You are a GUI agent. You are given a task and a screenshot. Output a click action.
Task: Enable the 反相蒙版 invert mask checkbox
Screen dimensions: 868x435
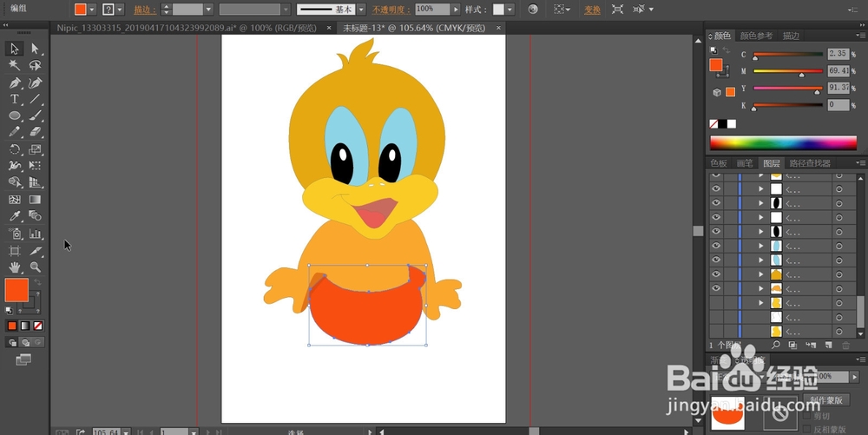point(806,429)
